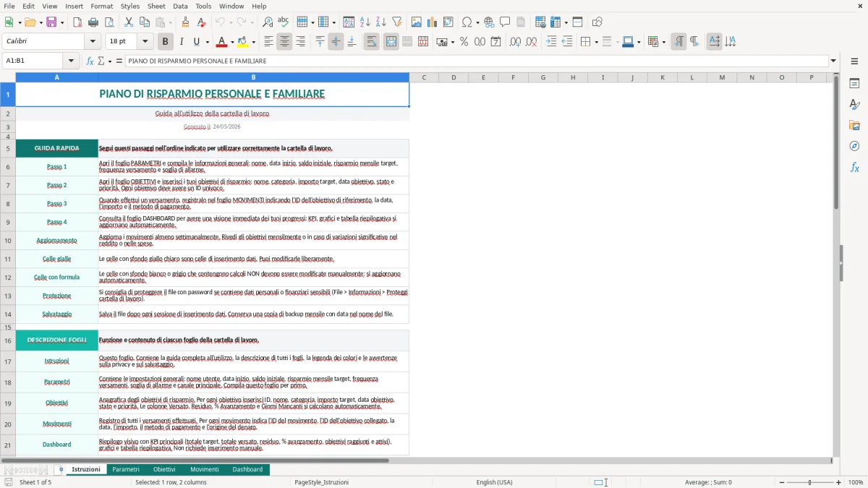Toggle center horizontal alignment
This screenshot has width=868, height=488.
click(x=284, y=42)
